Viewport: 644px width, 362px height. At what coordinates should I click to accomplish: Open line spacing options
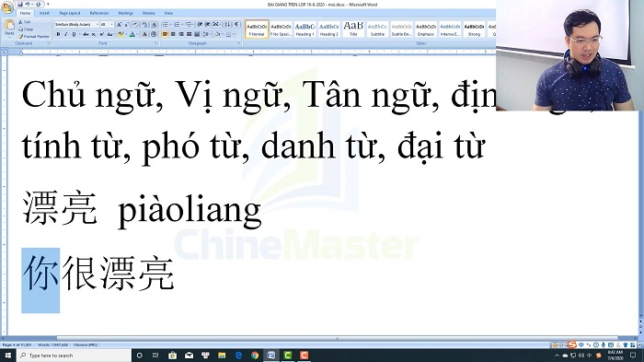[207, 34]
